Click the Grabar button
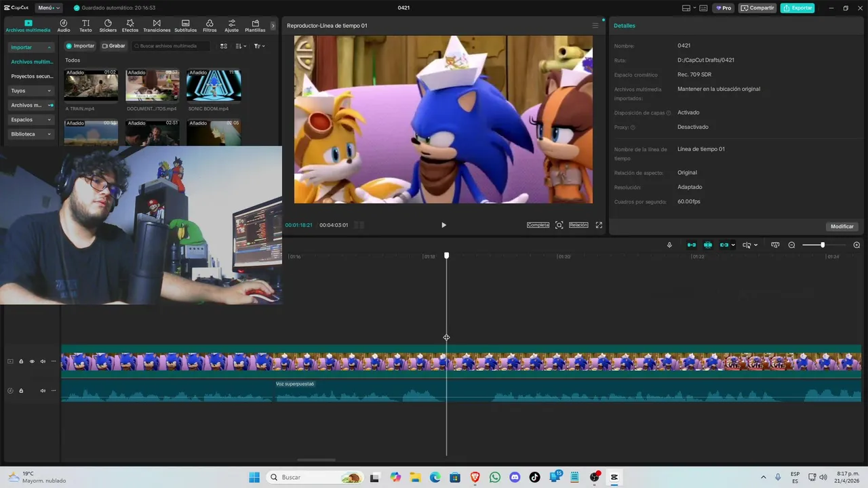This screenshot has height=488, width=868. (114, 46)
